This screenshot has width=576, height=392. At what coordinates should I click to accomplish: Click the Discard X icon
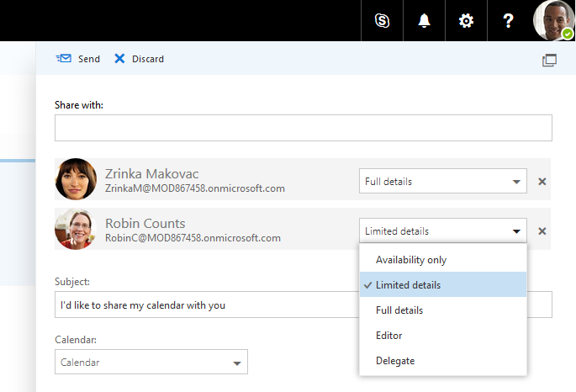pos(119,58)
